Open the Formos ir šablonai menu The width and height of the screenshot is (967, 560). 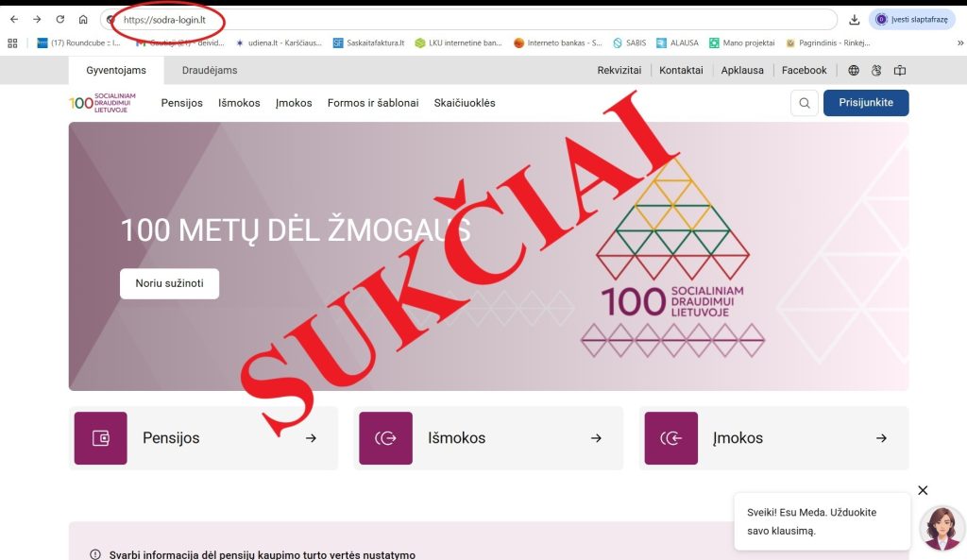click(373, 103)
